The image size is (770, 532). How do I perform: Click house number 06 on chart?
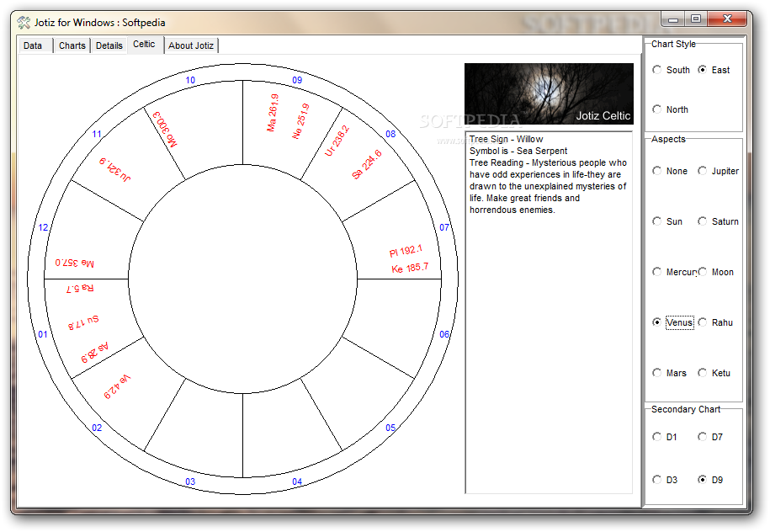click(444, 334)
